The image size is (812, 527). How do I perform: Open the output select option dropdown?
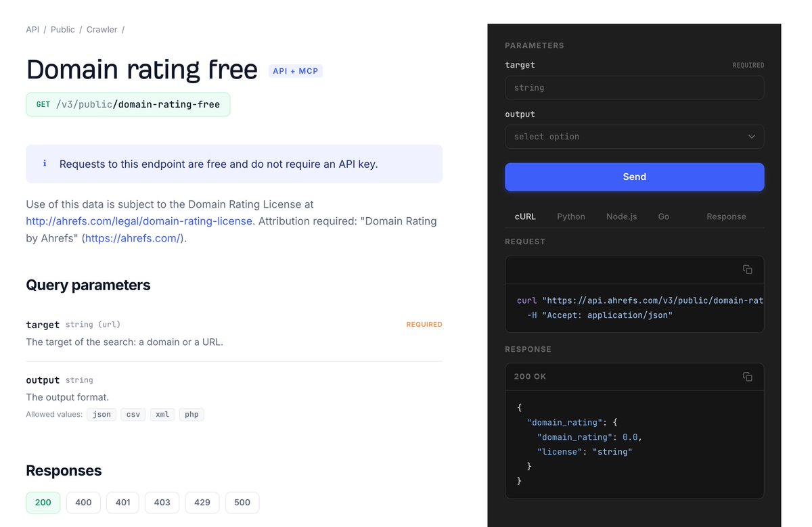(635, 137)
